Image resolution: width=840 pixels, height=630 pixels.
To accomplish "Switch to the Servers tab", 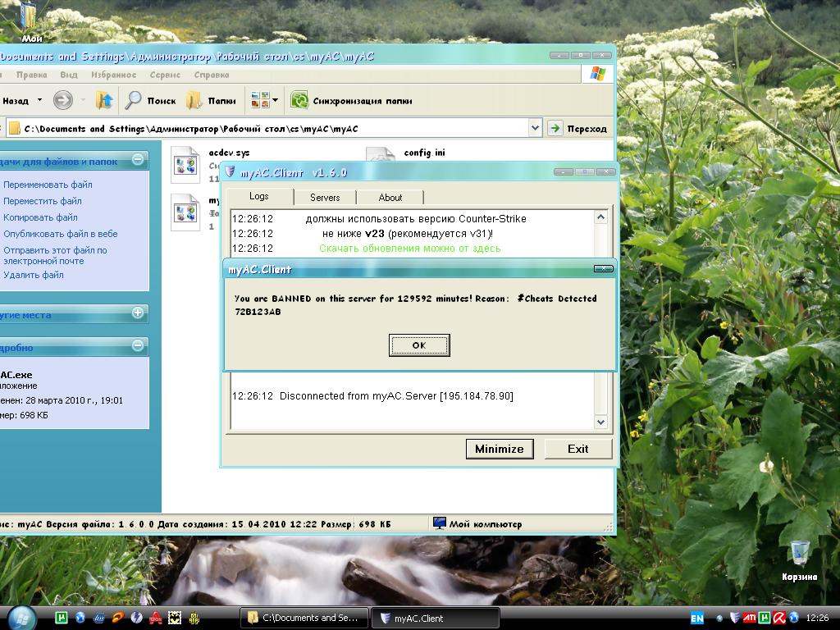I will tap(325, 198).
